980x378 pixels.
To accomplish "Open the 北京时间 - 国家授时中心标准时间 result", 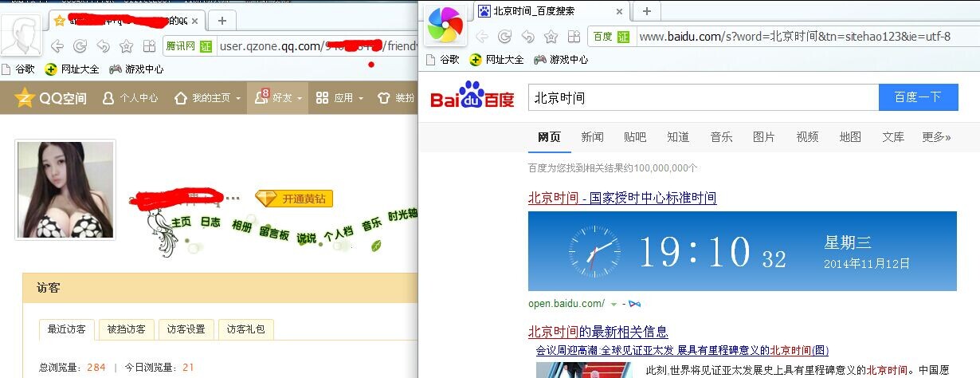I will 622,198.
